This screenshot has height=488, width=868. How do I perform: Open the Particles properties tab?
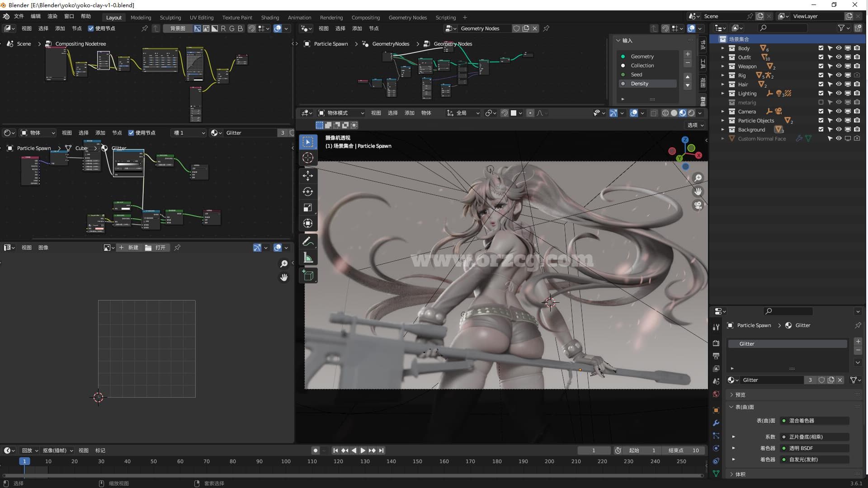[716, 436]
